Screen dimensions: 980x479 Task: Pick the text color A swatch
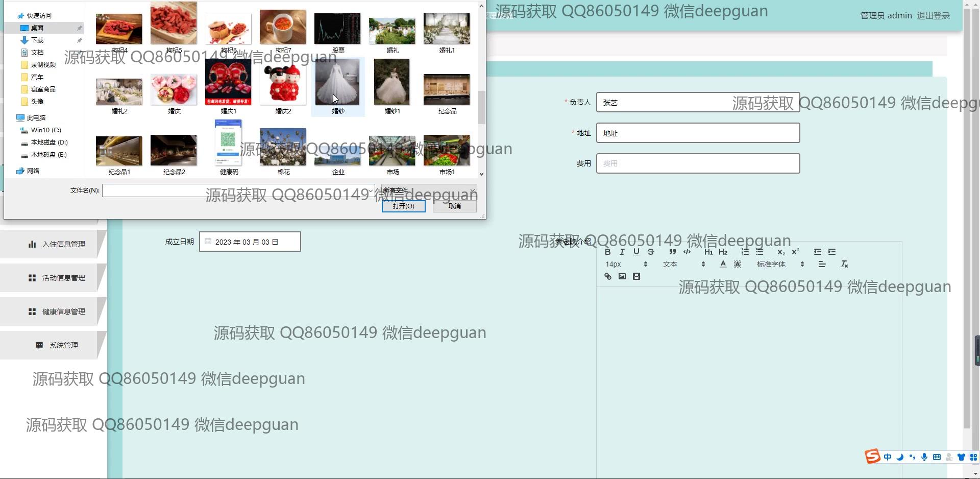[723, 264]
